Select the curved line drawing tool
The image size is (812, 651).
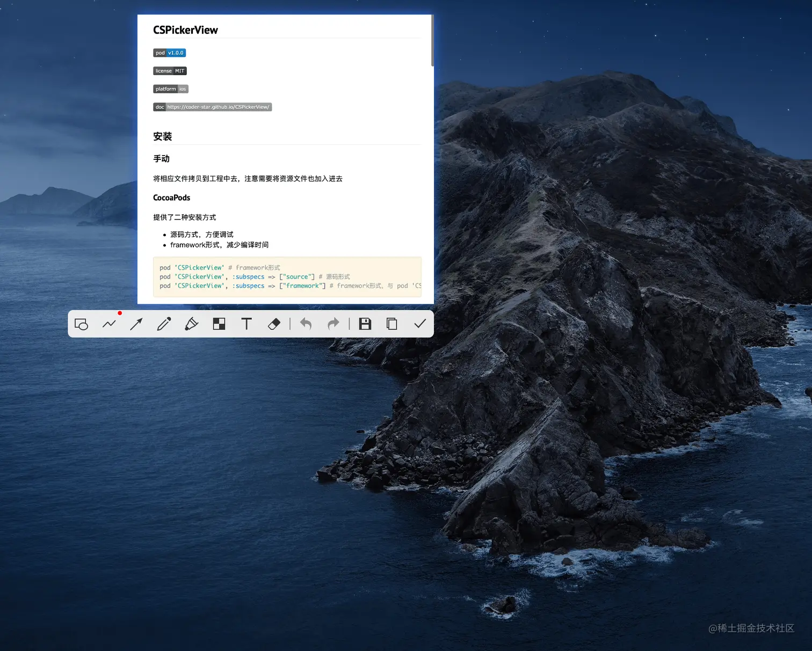tap(109, 324)
